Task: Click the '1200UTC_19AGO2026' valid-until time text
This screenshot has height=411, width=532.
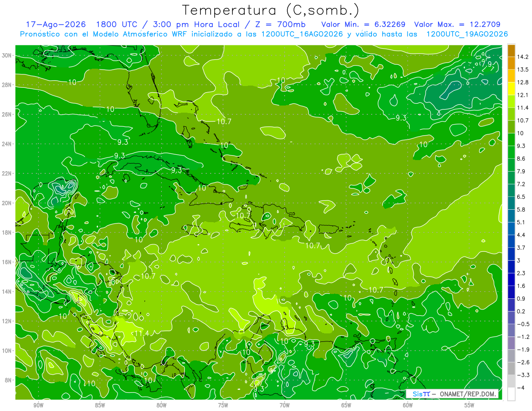Action: tap(467, 34)
